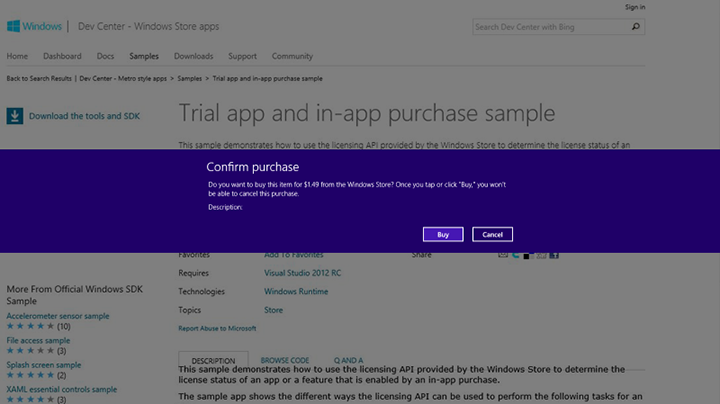Open the Visual Studio 2012 RC link

click(x=303, y=273)
